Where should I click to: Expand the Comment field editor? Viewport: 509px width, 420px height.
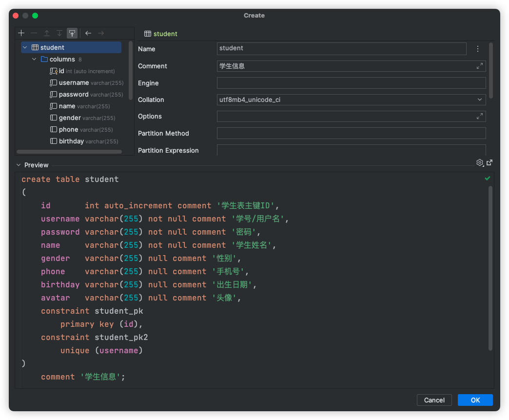click(x=480, y=66)
